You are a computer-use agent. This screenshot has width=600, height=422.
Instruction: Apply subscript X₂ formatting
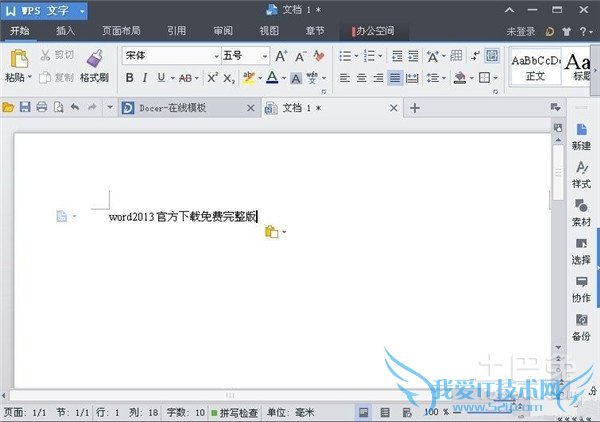pyautogui.click(x=229, y=78)
